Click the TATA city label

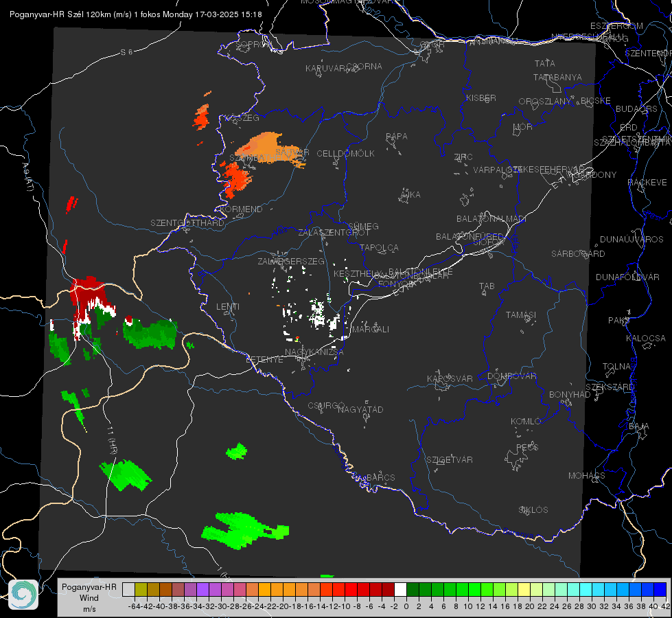(x=545, y=63)
